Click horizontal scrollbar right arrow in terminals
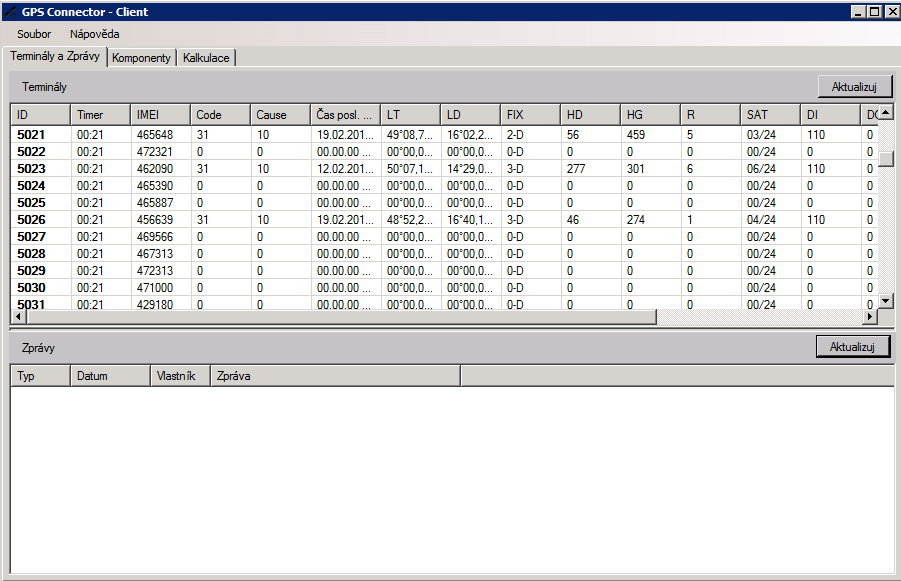Screen dimensions: 901x581 tap(869, 317)
